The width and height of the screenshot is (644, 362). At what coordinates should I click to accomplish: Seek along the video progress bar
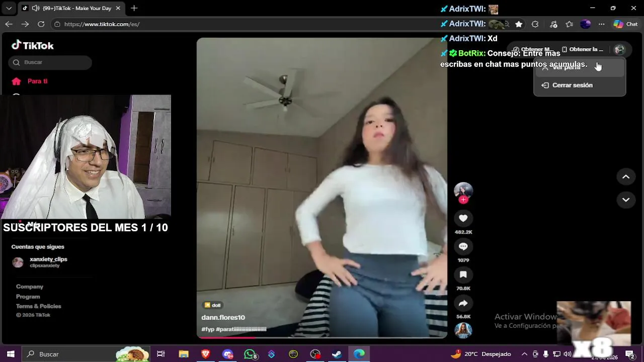[x=322, y=337]
